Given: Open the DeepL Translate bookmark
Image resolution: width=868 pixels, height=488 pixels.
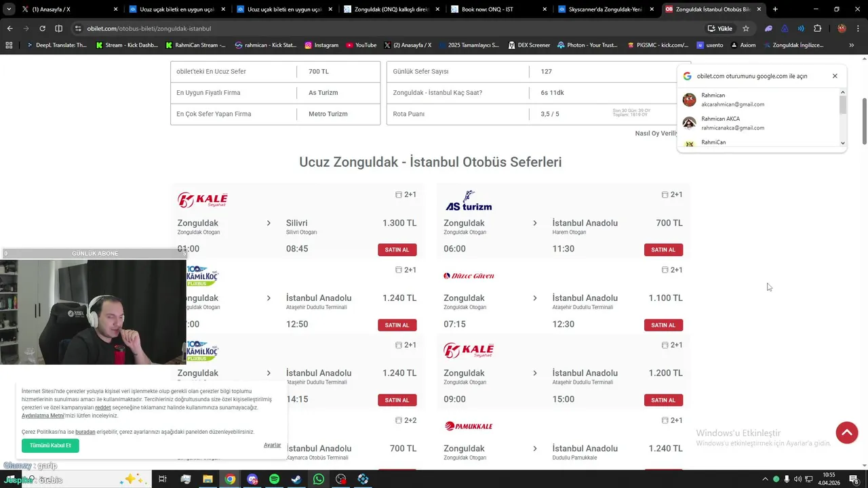Looking at the screenshot, I should point(56,45).
